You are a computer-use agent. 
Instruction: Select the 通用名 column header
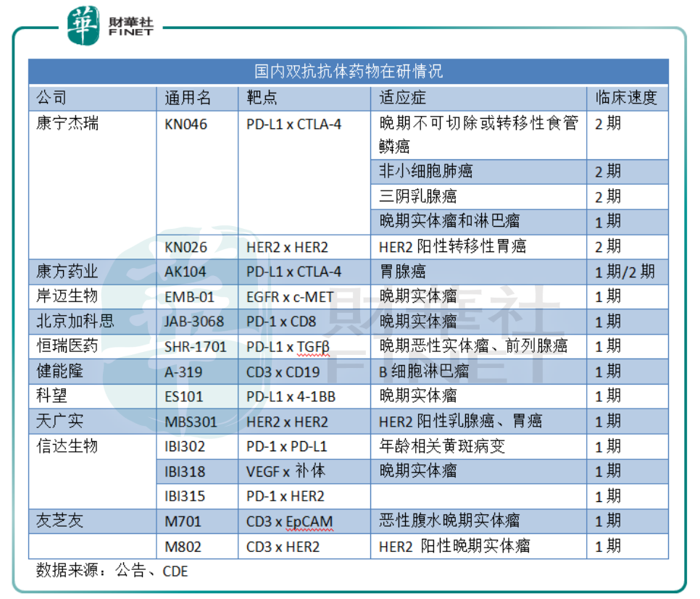tap(188, 98)
